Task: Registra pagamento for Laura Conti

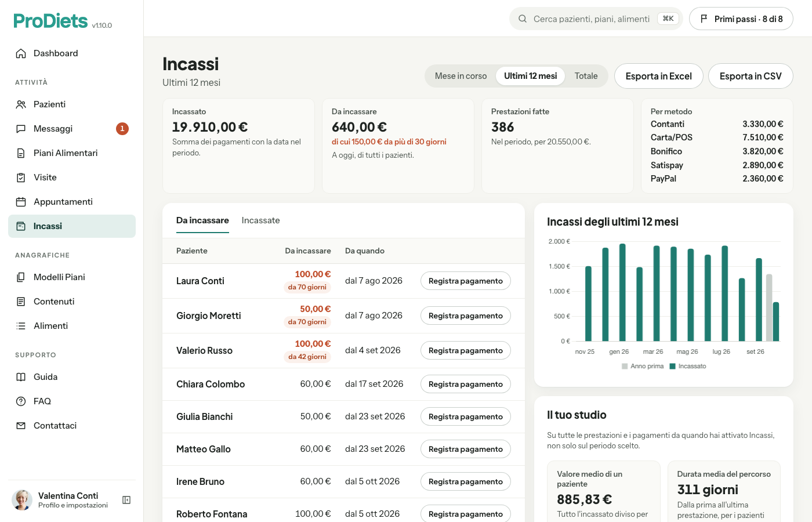Action: pos(466,281)
